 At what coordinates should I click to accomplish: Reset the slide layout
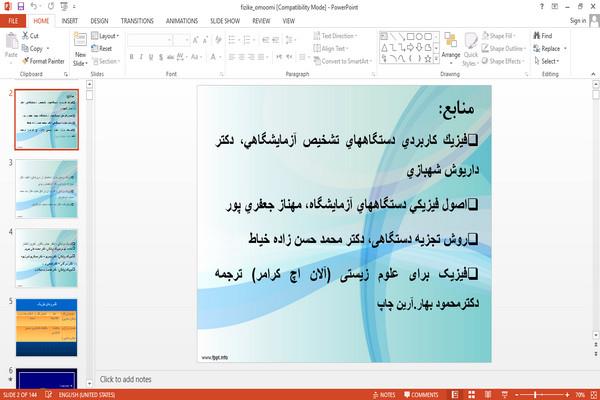[102, 49]
